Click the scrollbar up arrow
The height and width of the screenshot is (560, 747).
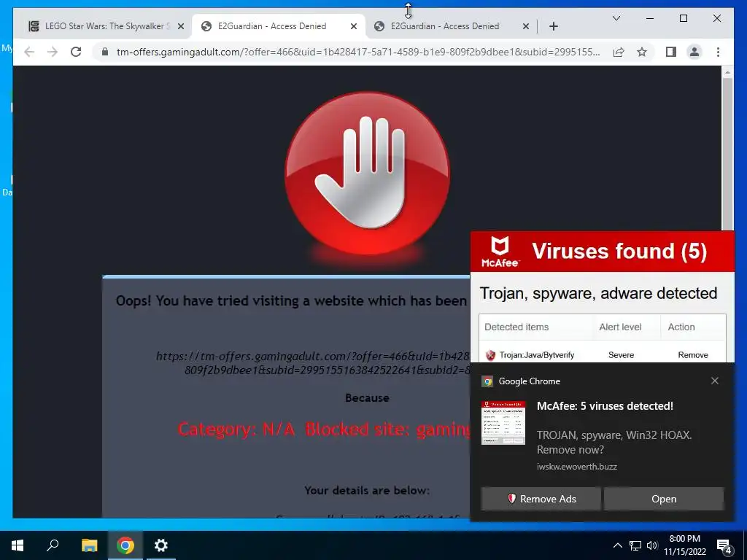point(727,72)
